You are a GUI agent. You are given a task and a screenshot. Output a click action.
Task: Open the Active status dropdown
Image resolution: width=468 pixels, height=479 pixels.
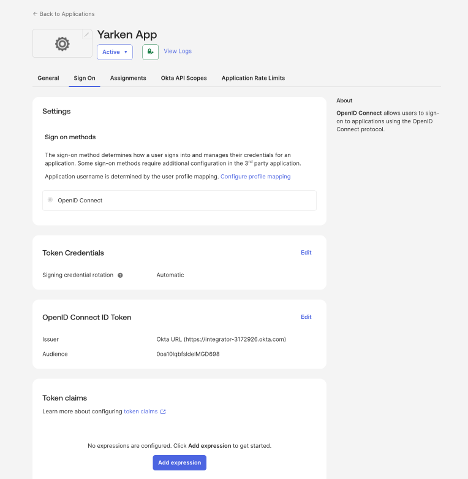pos(115,52)
